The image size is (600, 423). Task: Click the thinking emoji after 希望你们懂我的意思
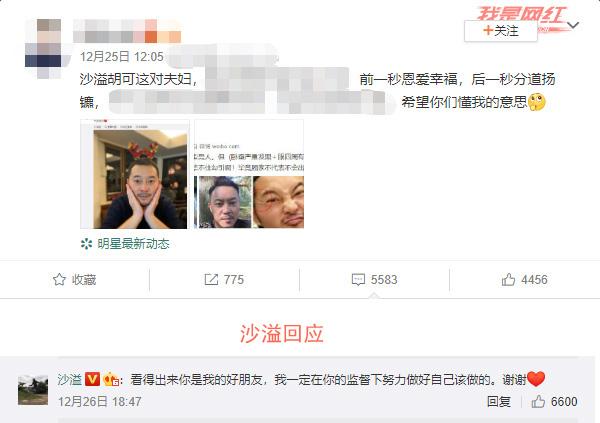pos(536,102)
